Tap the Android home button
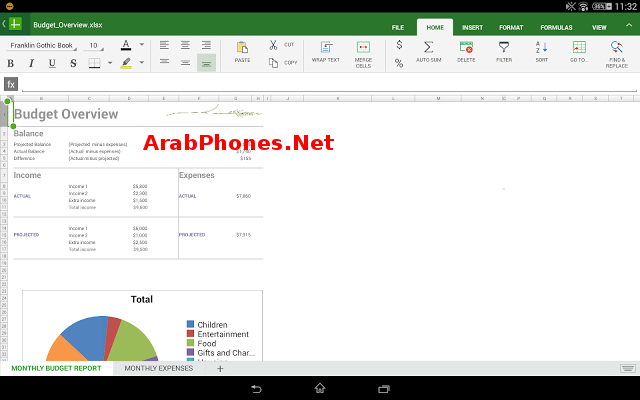 (x=320, y=389)
